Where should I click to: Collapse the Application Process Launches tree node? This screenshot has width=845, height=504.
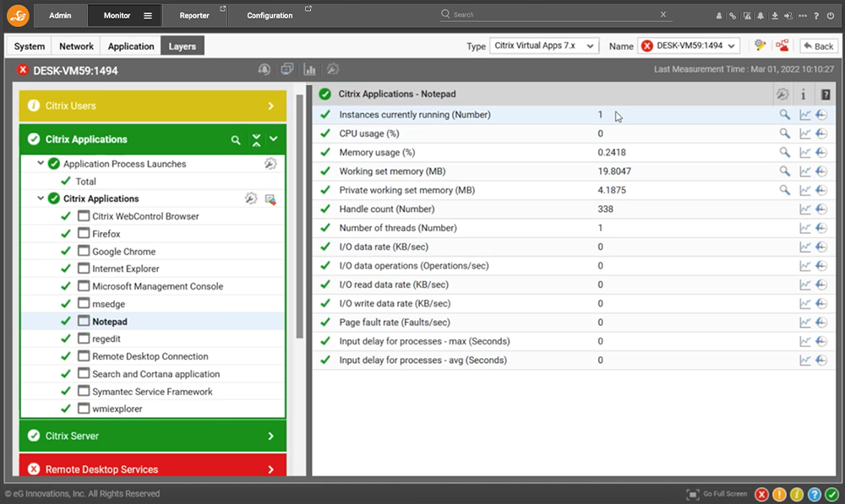[41, 163]
